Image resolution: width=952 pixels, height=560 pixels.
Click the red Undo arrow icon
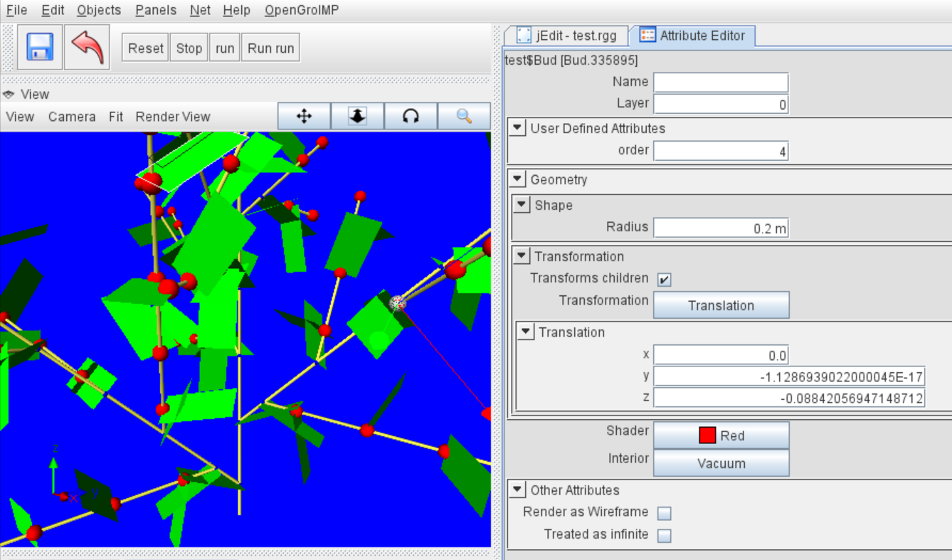[x=87, y=47]
